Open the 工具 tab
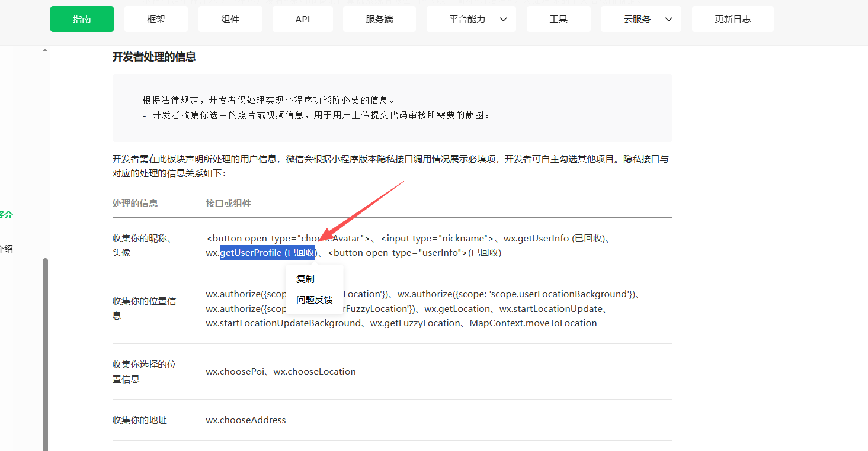Viewport: 868px width, 451px height. coord(558,19)
